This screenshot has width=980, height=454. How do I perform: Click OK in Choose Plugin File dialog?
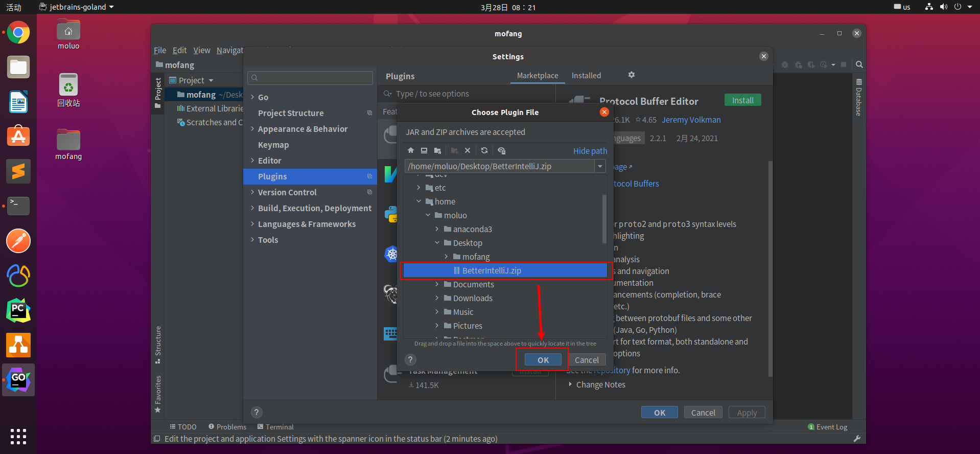(x=543, y=360)
